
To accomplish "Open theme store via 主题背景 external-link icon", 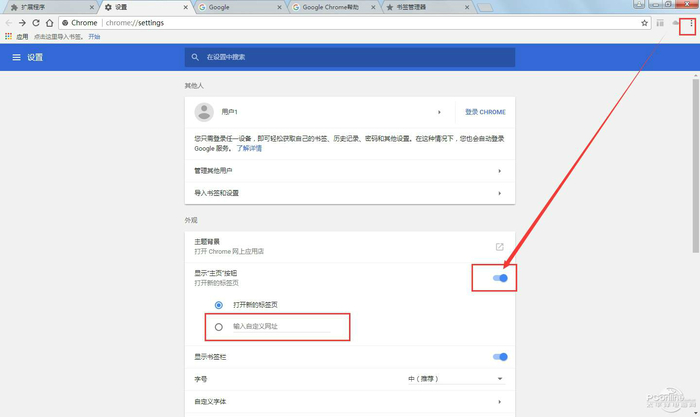I will (500, 247).
